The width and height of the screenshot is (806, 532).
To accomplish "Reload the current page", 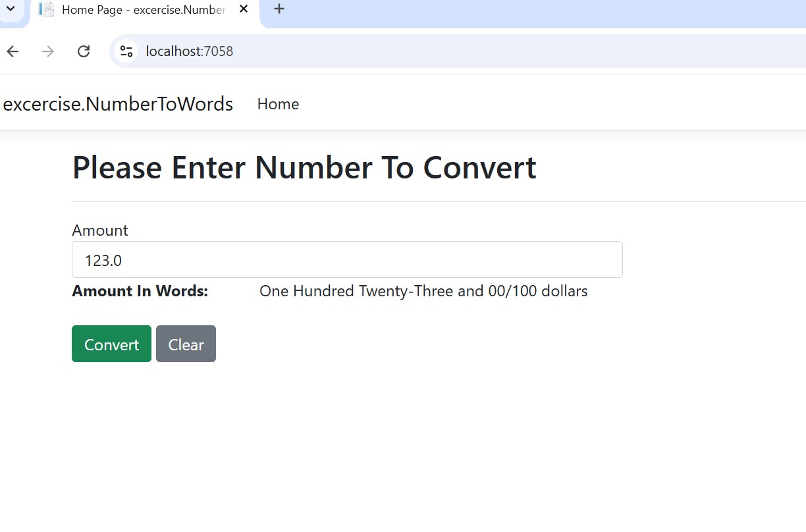I will coord(84,51).
